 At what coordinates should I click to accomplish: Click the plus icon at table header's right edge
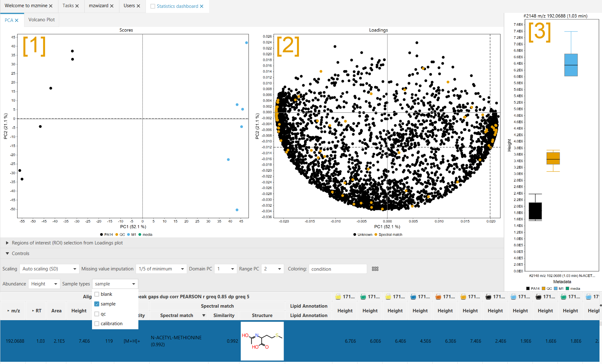click(600, 305)
